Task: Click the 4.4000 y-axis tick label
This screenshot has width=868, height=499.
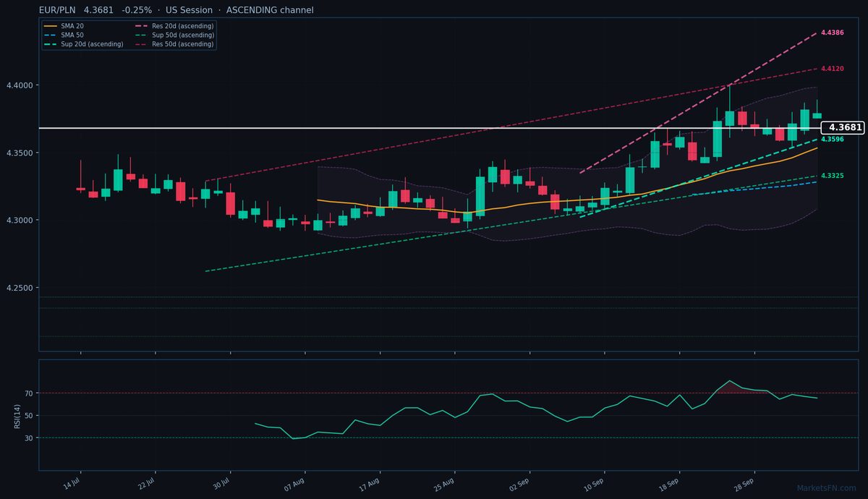Action: coord(21,85)
